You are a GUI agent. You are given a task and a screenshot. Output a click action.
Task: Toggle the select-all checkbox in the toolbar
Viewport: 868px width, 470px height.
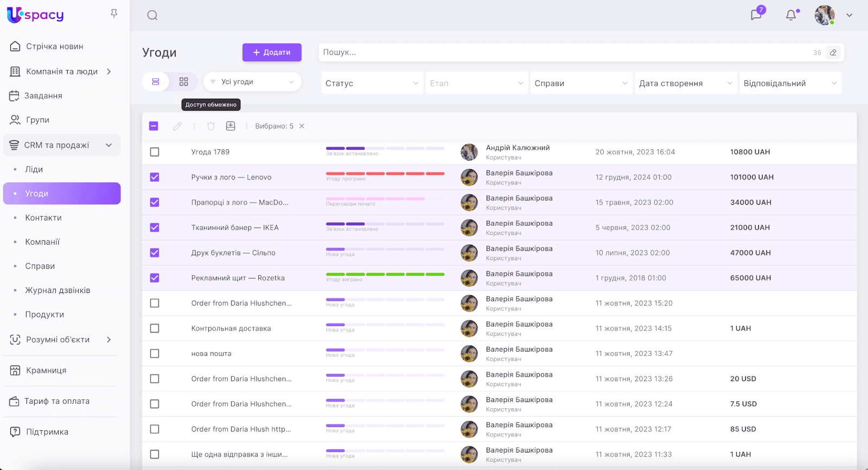click(154, 126)
